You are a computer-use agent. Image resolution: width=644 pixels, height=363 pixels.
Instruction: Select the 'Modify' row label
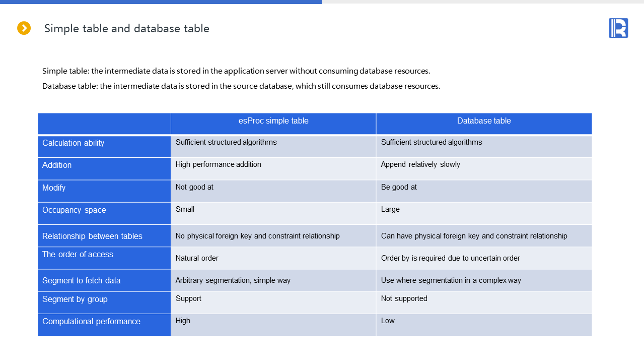tap(54, 188)
